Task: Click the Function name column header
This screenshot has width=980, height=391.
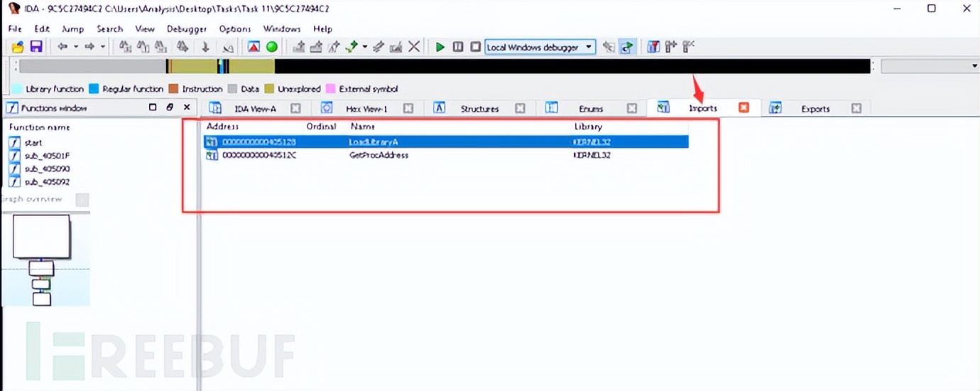Action: 39,127
